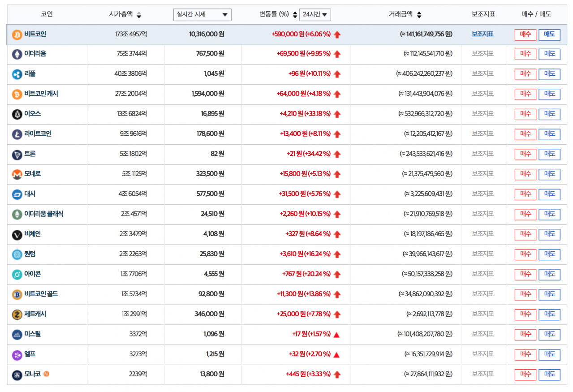Viewport: 573px width, 392px height.
Task: Click the EOS (이오스) coin icon
Action: point(17,114)
